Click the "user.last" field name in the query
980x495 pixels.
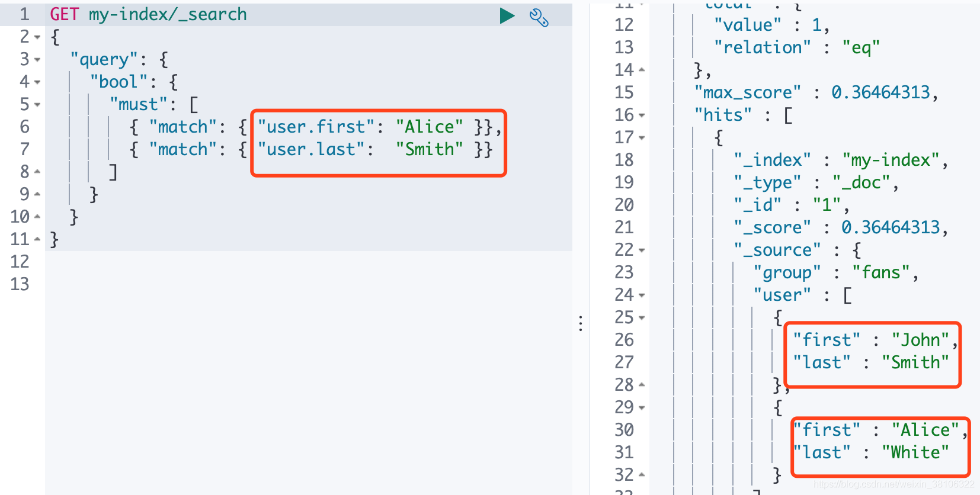[x=311, y=149]
